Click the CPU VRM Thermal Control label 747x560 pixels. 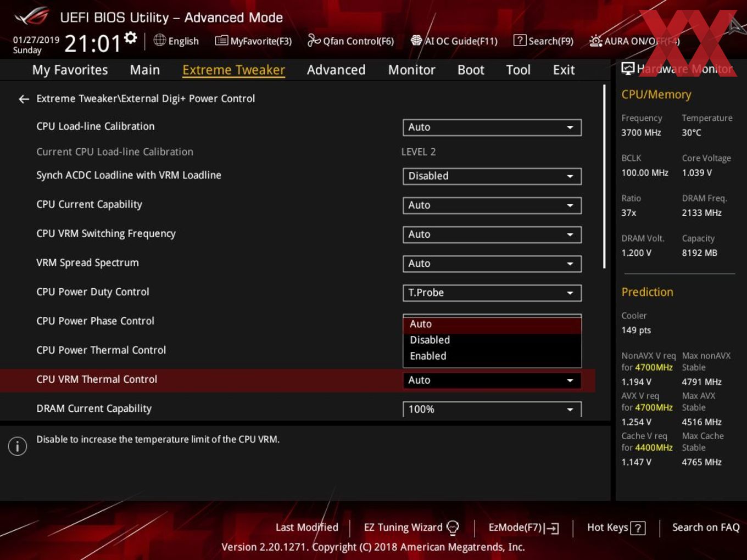(97, 379)
